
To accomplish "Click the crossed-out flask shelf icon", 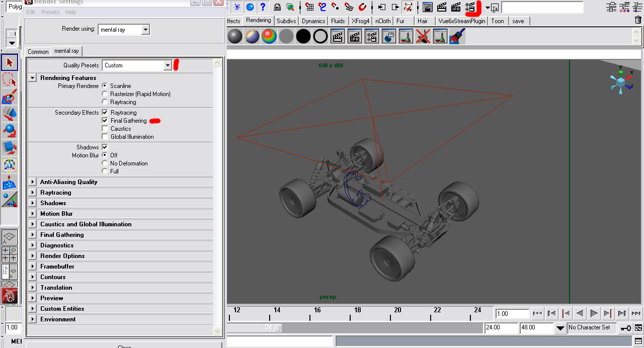I will tap(423, 36).
